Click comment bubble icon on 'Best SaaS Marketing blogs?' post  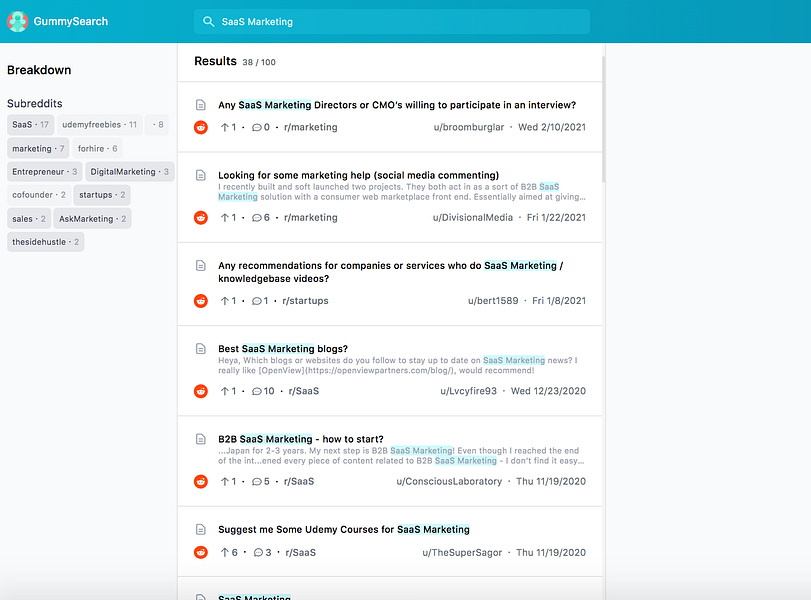[x=257, y=392]
